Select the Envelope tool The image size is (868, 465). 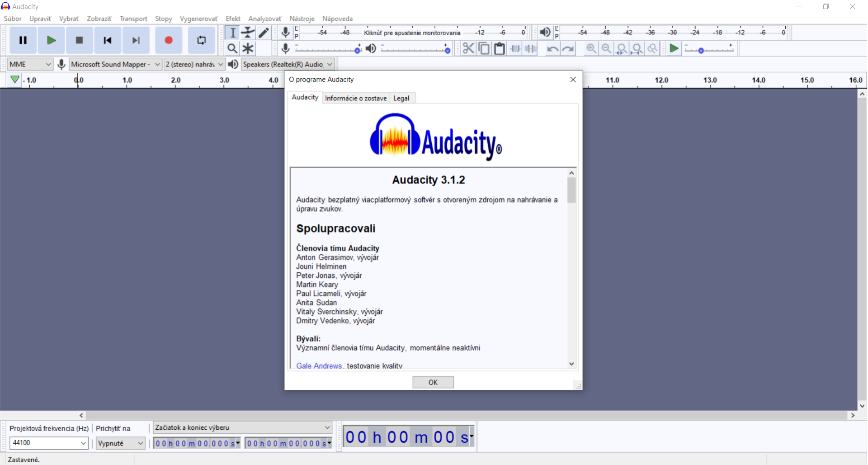(248, 33)
